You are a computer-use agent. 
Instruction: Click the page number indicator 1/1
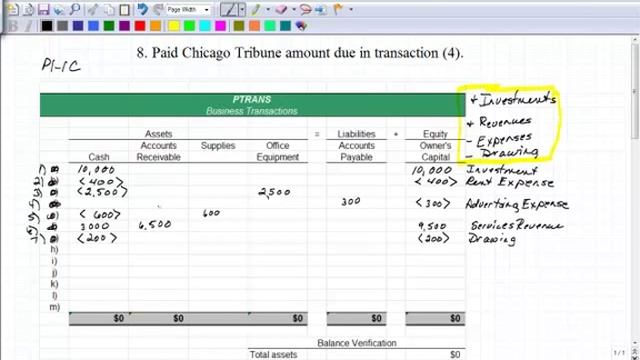point(619,352)
